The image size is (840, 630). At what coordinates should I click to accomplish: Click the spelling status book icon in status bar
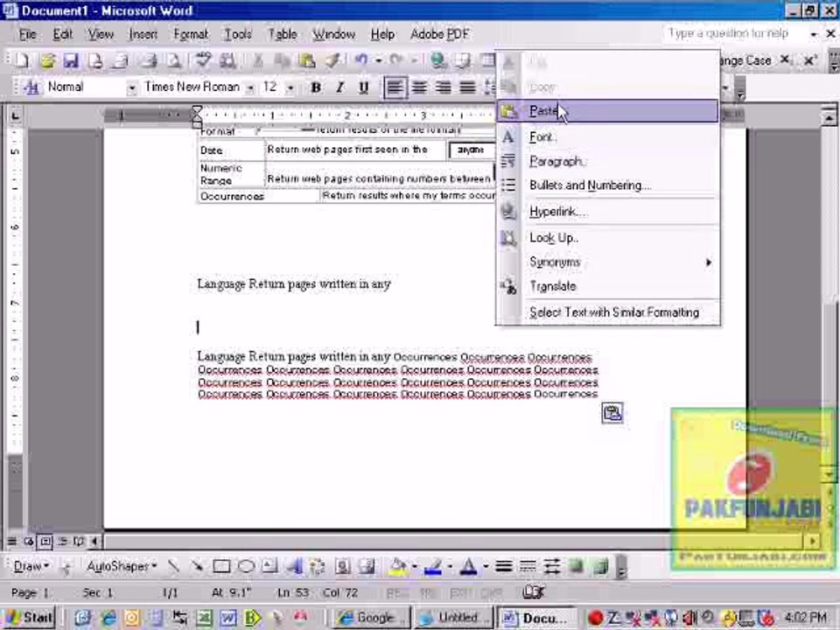[533, 592]
